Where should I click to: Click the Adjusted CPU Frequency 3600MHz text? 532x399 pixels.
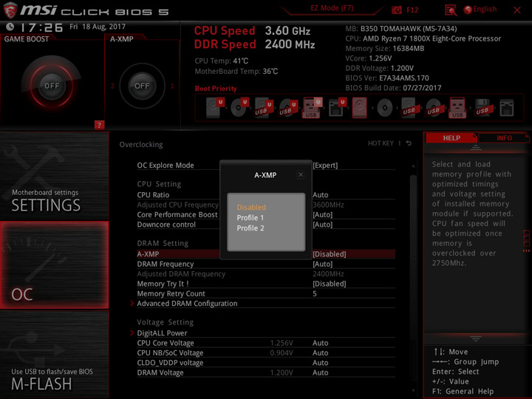click(328, 205)
